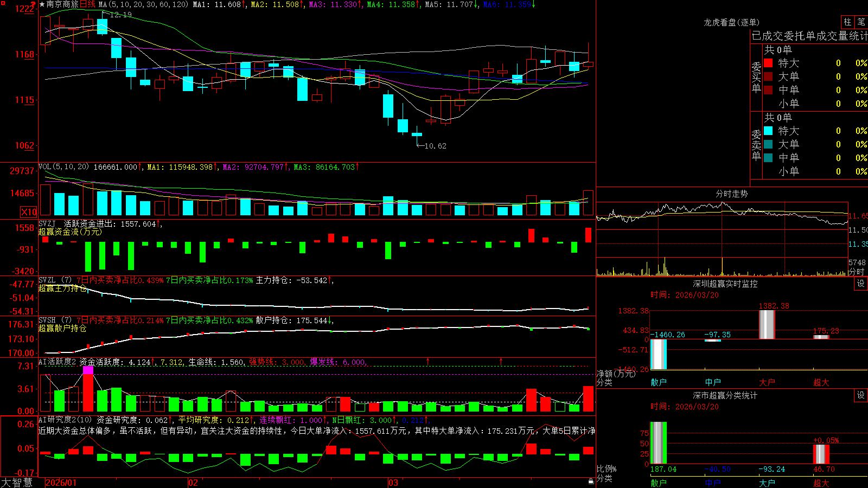The image size is (868, 488).
Task: Click the 超赢资金流(万元) label
Action: 70,232
